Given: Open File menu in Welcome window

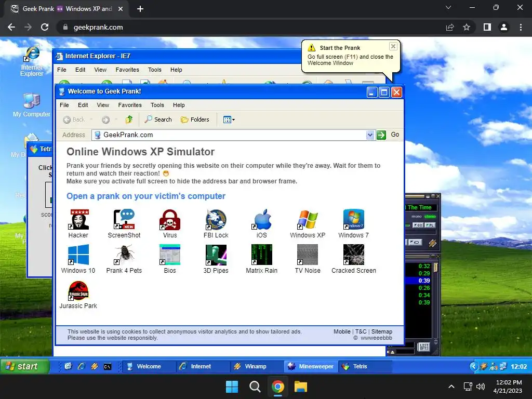Looking at the screenshot, I should click(64, 105).
